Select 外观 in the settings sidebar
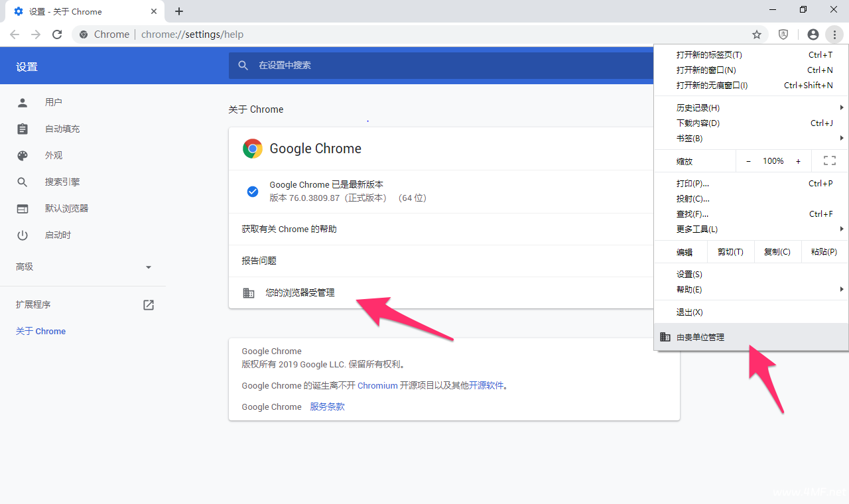Viewport: 849px width, 504px height. 54,155
